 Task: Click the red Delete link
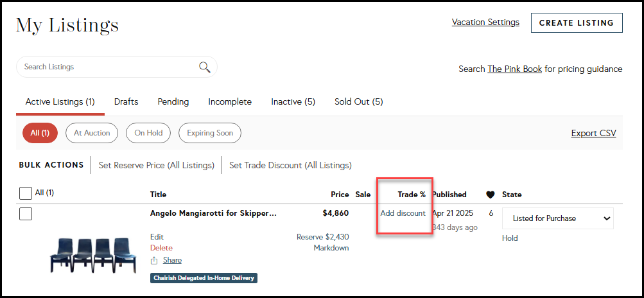tap(161, 248)
